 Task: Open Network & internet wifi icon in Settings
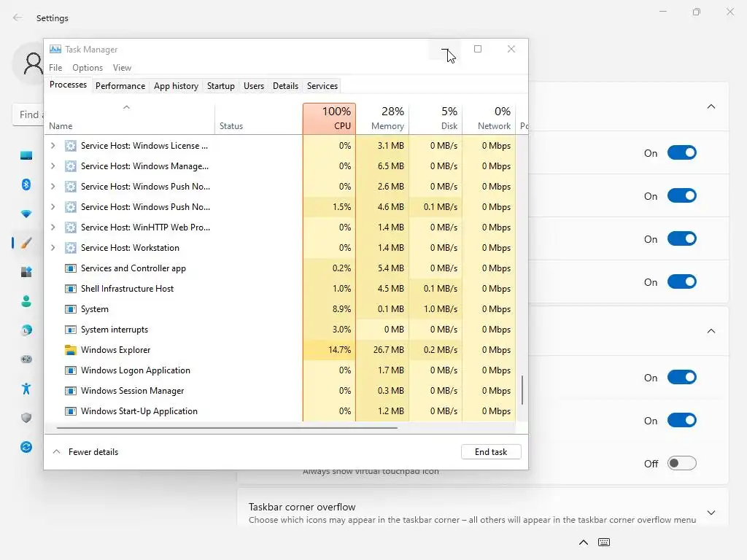tap(26, 214)
